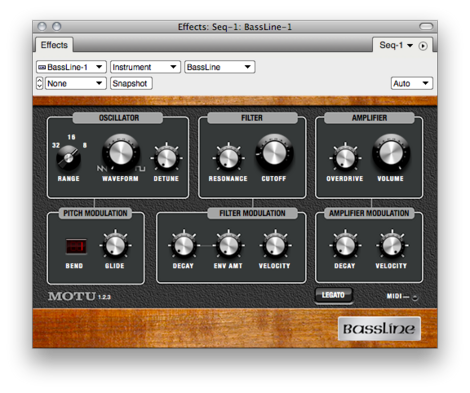Click the FILTER MODULATION section header
Viewport: 470px width, 393px height.
252,213
